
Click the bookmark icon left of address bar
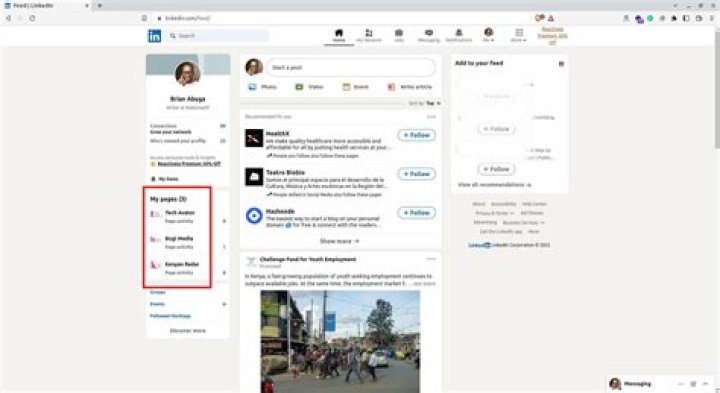point(144,18)
